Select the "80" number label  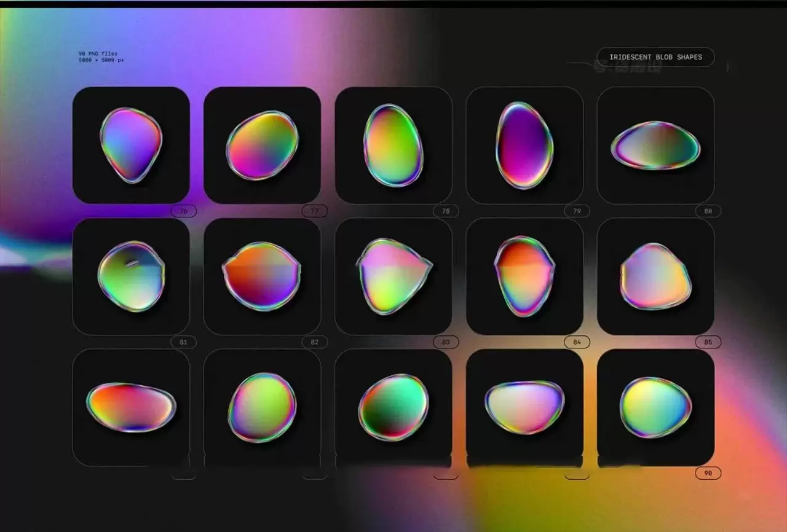708,211
